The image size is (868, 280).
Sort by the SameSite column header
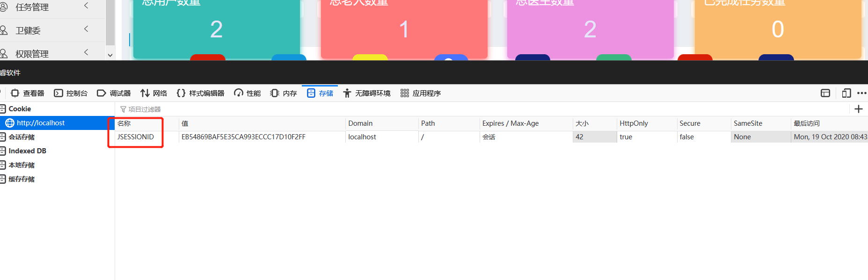tap(761, 123)
